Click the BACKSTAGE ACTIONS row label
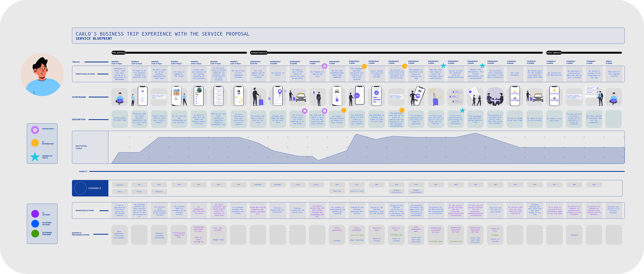The height and width of the screenshot is (274, 644). pyautogui.click(x=85, y=210)
